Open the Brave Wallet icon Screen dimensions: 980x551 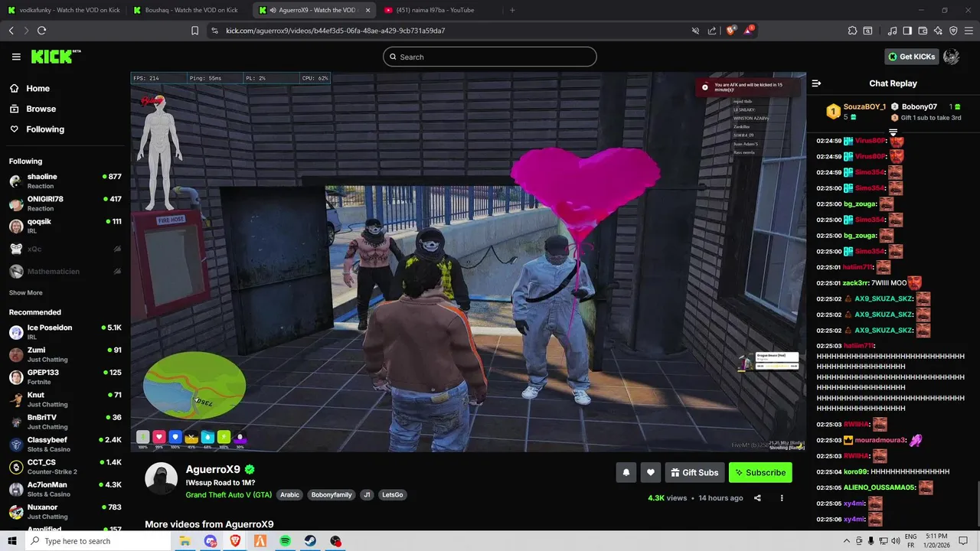tap(923, 31)
